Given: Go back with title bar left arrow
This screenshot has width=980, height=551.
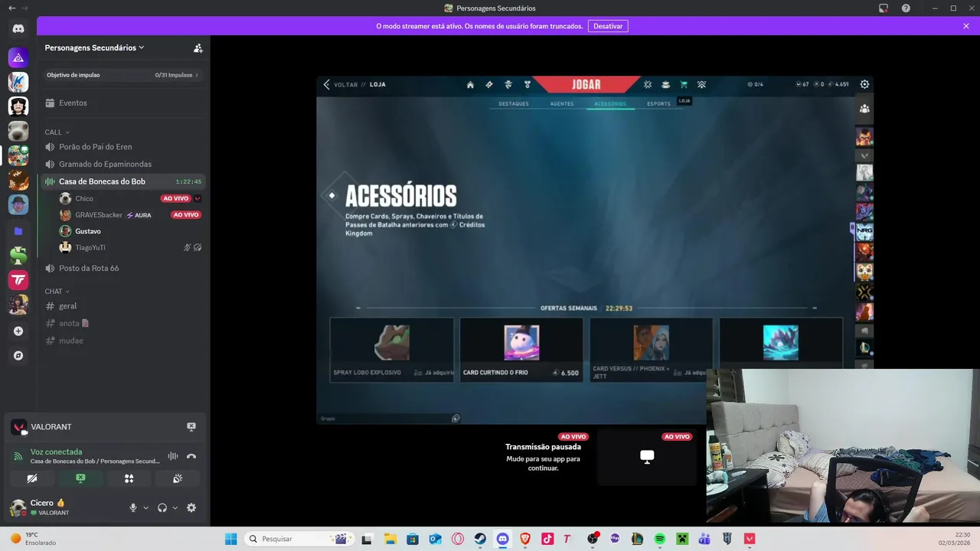Looking at the screenshot, I should (x=11, y=8).
